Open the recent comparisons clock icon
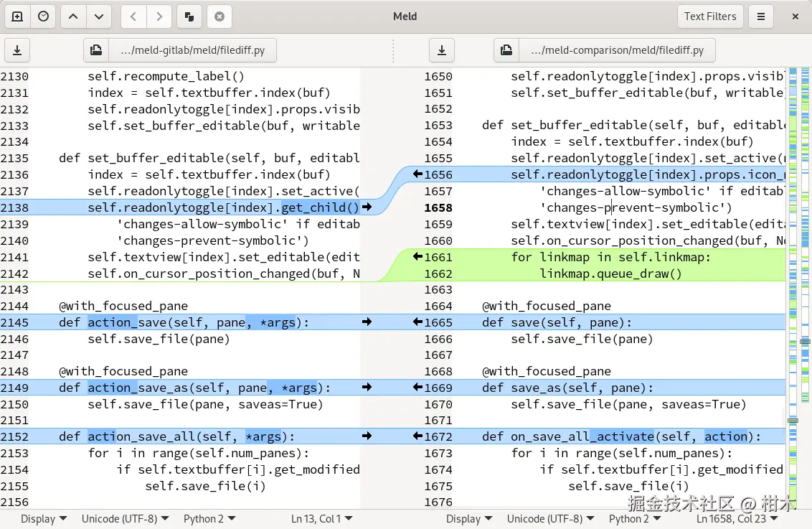 tap(44, 17)
